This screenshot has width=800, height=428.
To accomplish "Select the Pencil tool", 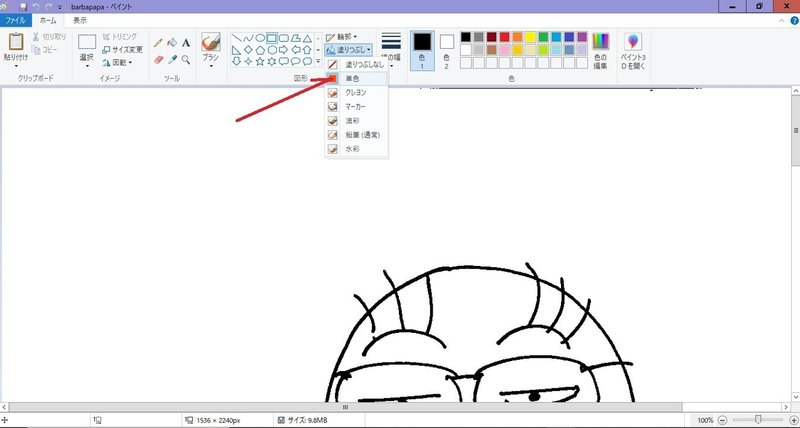I will tap(159, 43).
